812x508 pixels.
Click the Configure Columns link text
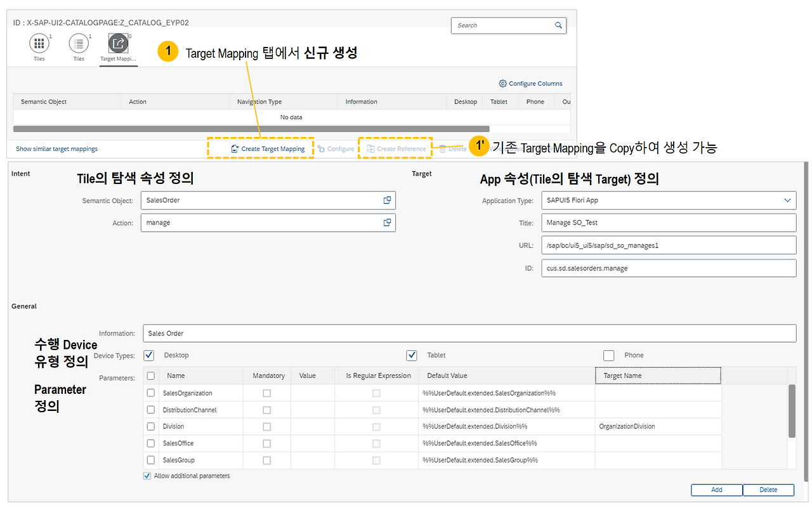point(535,84)
